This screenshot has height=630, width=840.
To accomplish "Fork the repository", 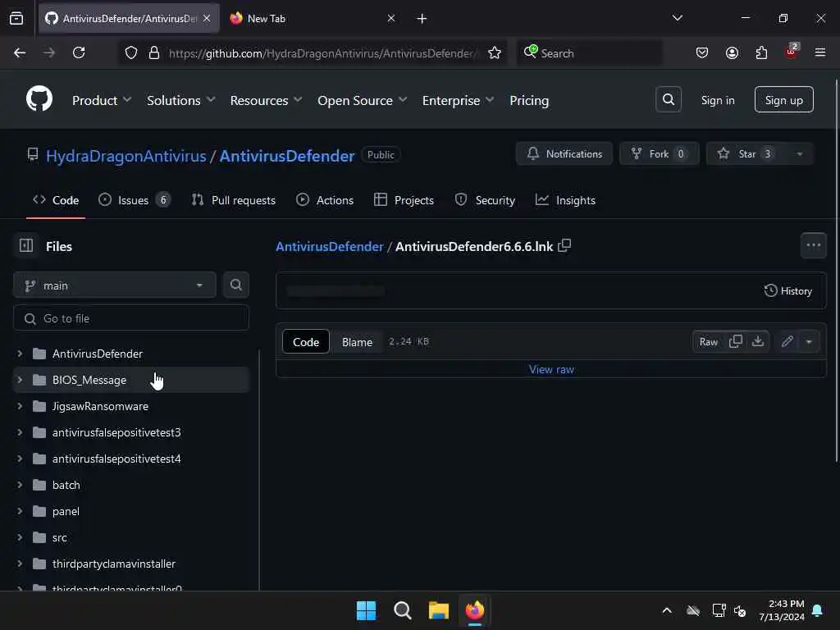I will tap(659, 154).
